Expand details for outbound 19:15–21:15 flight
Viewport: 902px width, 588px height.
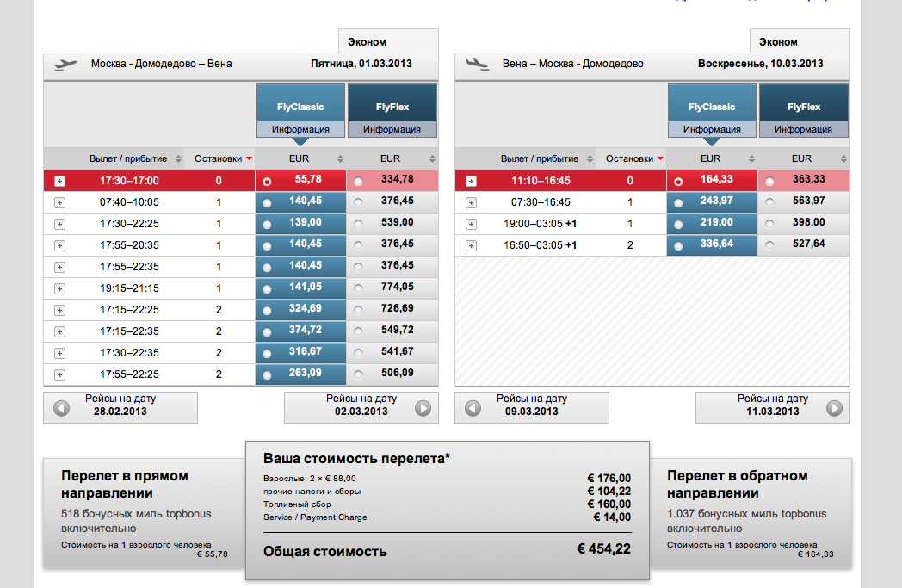59,289
